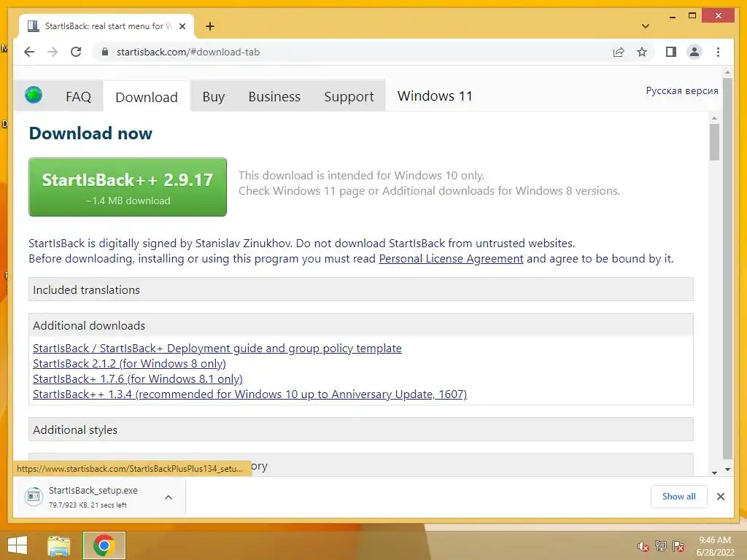Open Chrome profile avatar
This screenshot has height=560, width=747.
coord(694,52)
